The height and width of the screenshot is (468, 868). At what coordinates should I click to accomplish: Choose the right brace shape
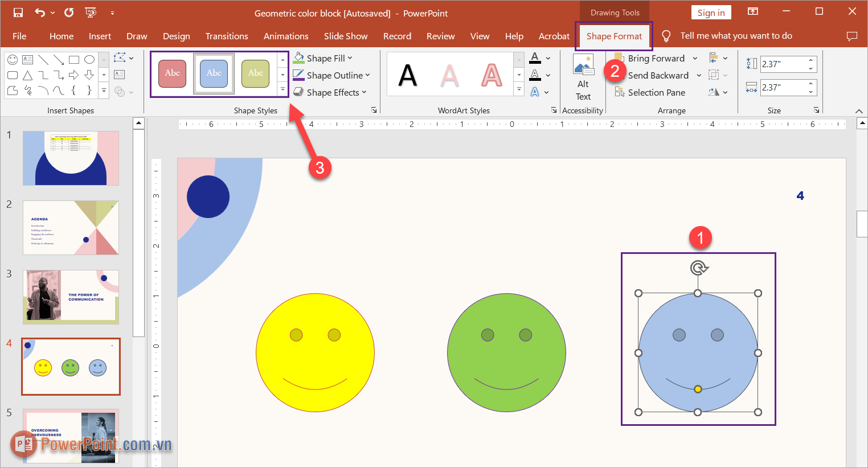coord(89,90)
